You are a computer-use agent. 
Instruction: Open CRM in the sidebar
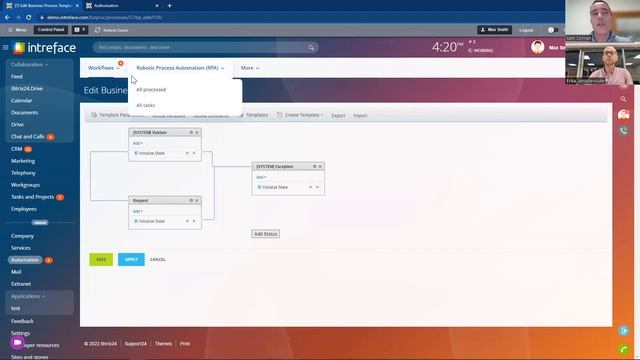(x=17, y=149)
